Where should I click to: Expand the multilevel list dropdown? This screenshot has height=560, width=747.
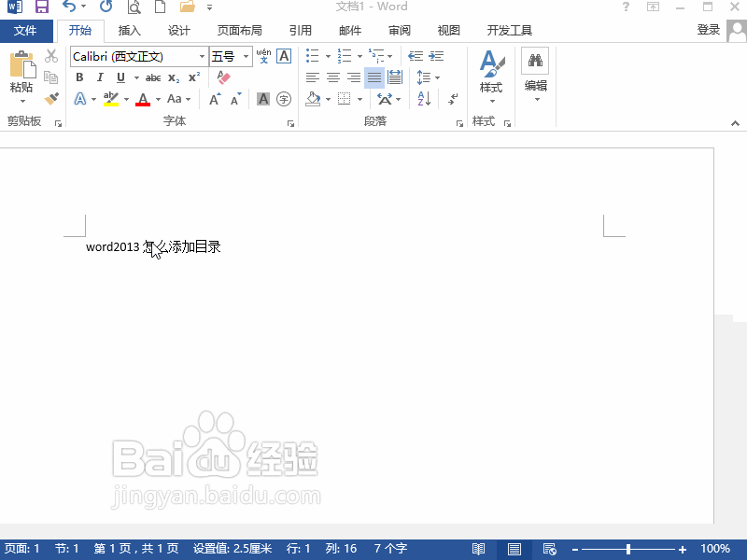(389, 57)
